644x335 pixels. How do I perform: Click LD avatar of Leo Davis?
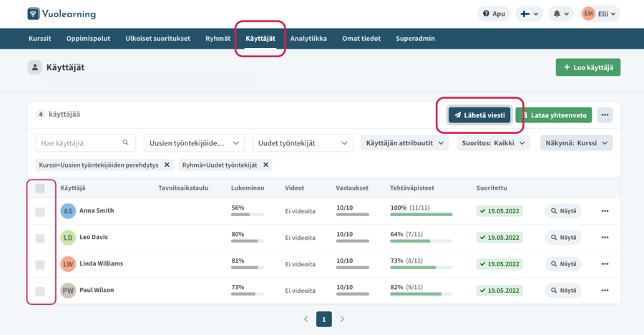pos(68,238)
